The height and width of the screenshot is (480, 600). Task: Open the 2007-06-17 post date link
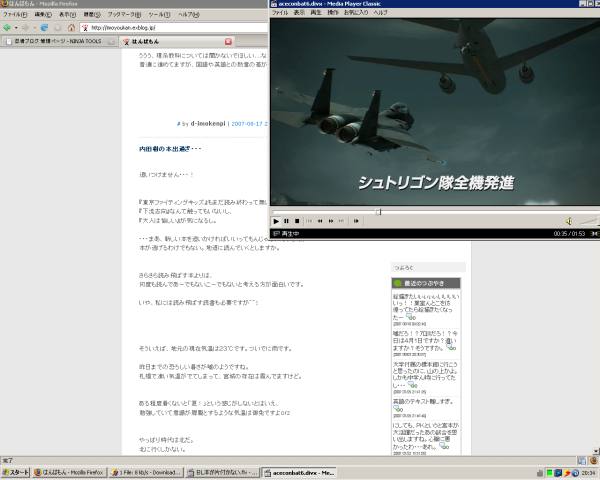(247, 124)
